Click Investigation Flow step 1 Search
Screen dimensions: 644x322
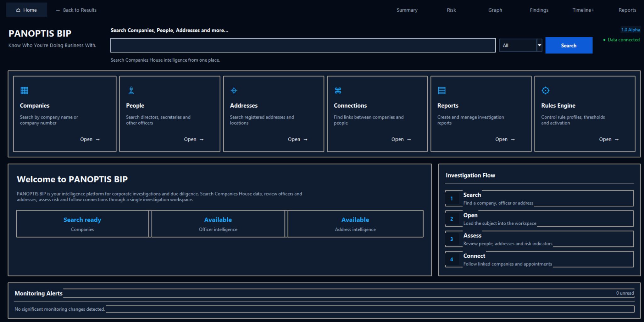(539, 198)
